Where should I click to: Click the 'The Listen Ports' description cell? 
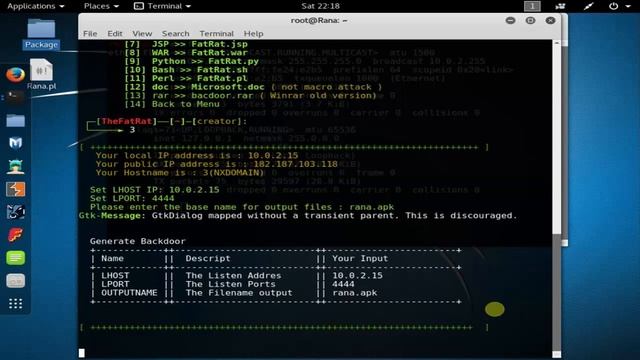click(231, 284)
